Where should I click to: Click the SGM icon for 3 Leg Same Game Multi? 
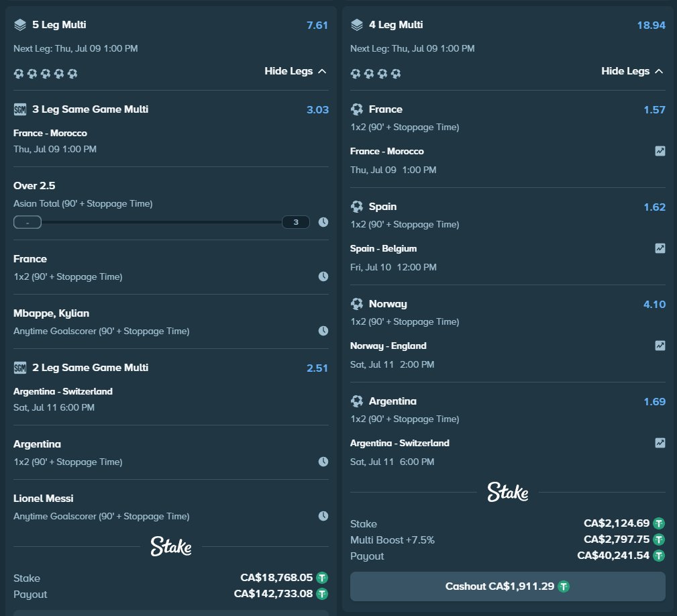pos(20,109)
